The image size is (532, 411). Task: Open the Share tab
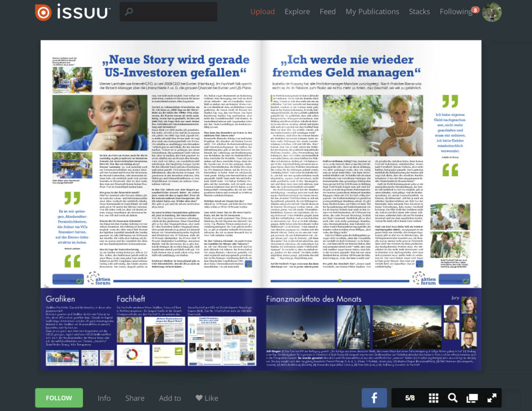[135, 398]
